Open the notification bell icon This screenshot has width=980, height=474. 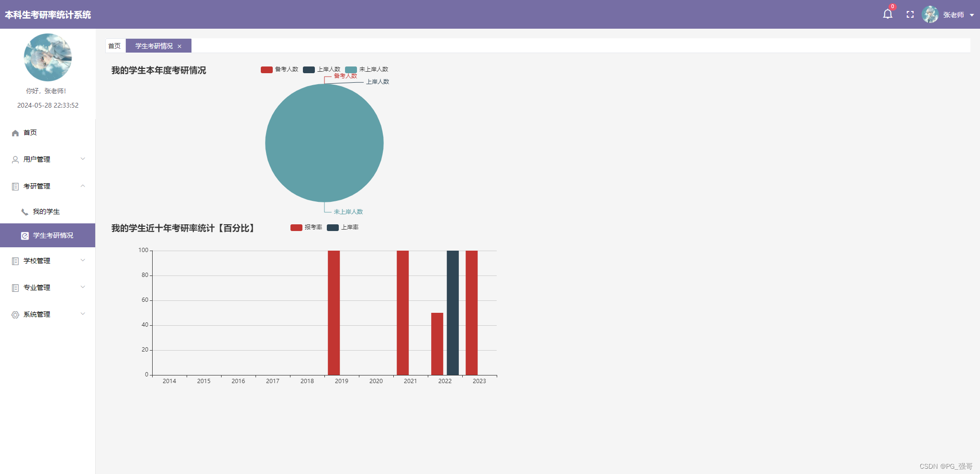click(x=888, y=14)
